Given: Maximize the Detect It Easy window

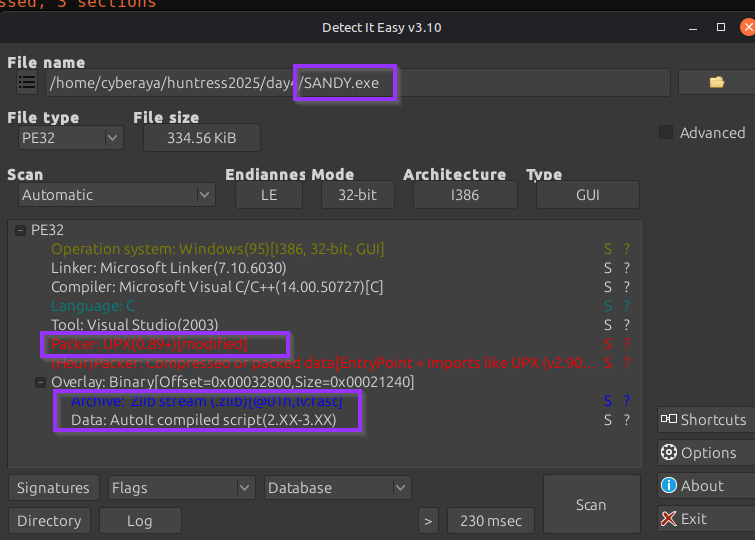Looking at the screenshot, I should [x=721, y=27].
